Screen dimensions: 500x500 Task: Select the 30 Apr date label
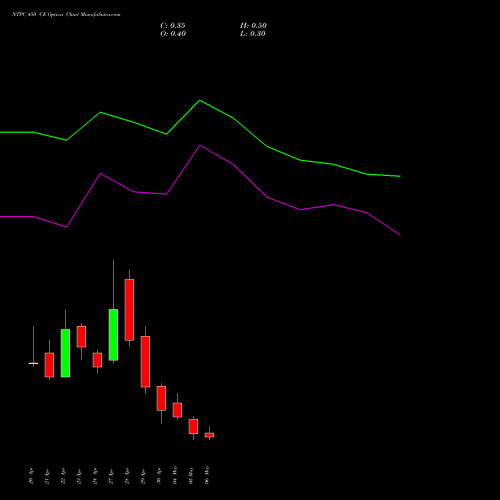tap(159, 476)
